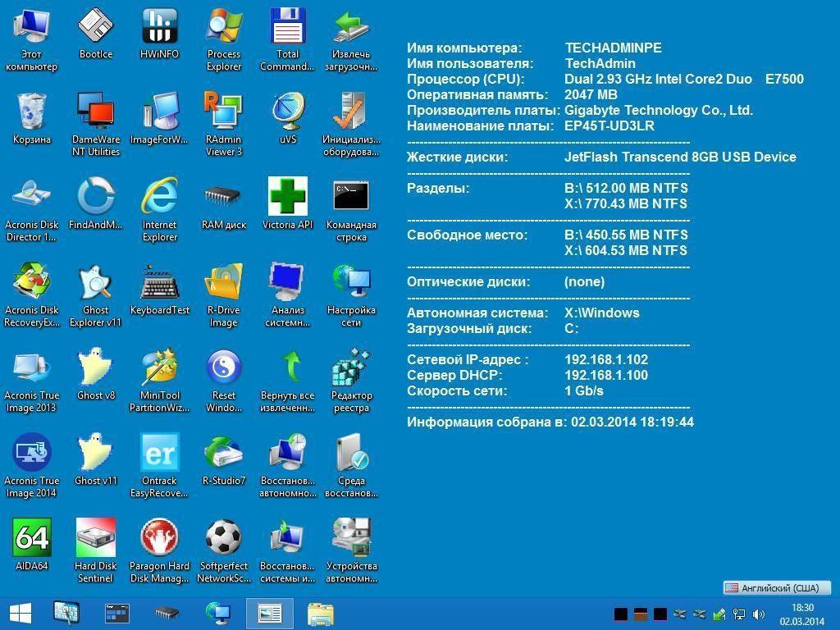Open HWiNFO hardware info

(x=159, y=25)
